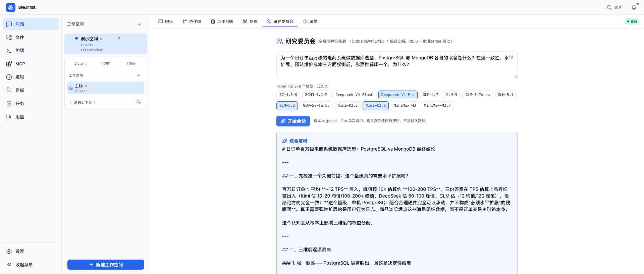Image resolution: width=644 pixels, height=274 pixels.
Task: Open 对话 in the sidebar
Action: (31, 24)
